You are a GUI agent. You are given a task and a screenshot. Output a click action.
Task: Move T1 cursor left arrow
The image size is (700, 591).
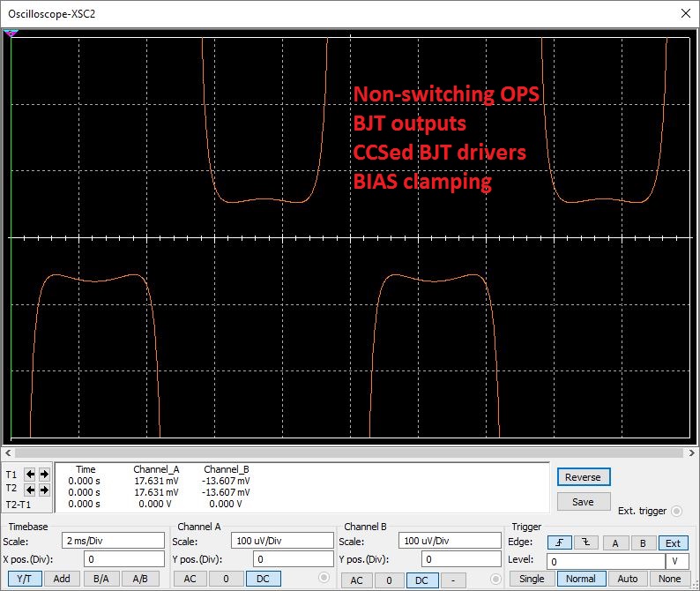pyautogui.click(x=30, y=474)
